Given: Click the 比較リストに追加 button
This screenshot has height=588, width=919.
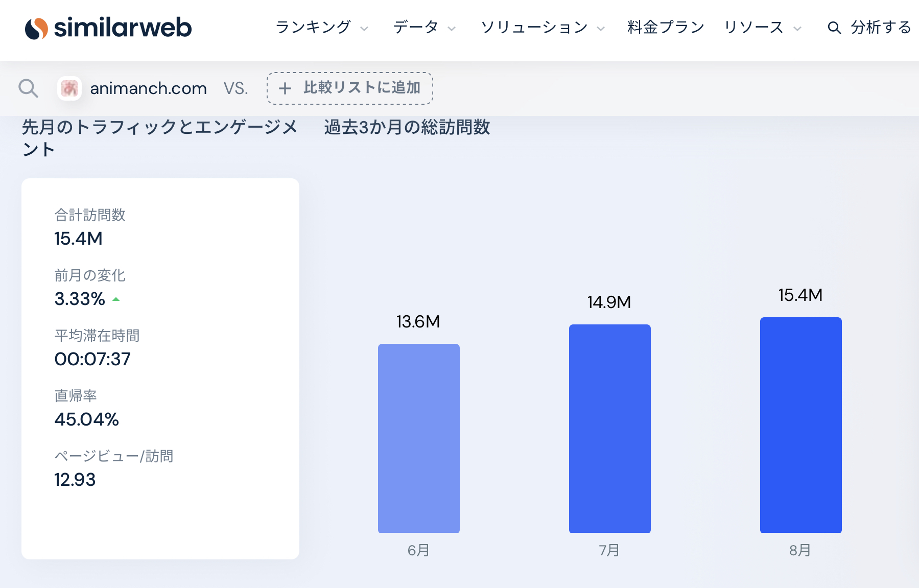Looking at the screenshot, I should pos(350,88).
